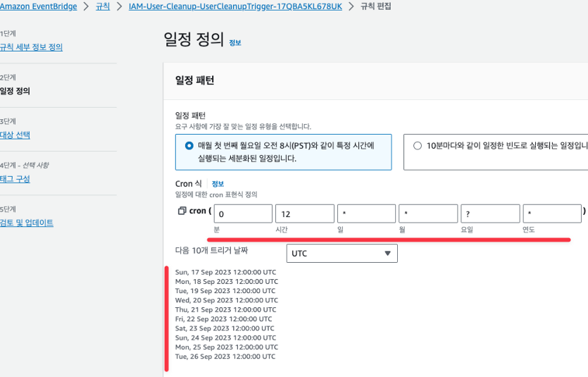Click the 일정 패턴 panel heading

point(194,80)
